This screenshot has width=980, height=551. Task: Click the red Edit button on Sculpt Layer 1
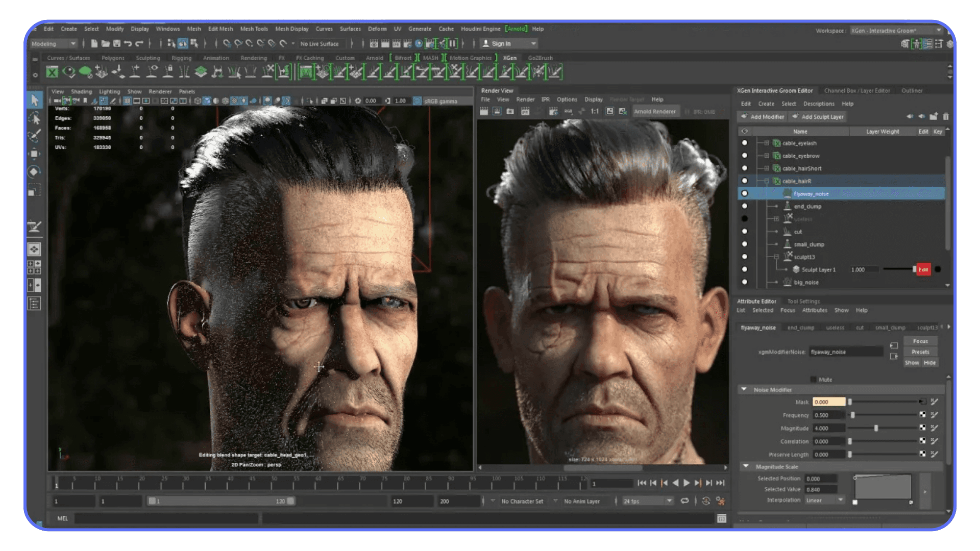pyautogui.click(x=923, y=269)
